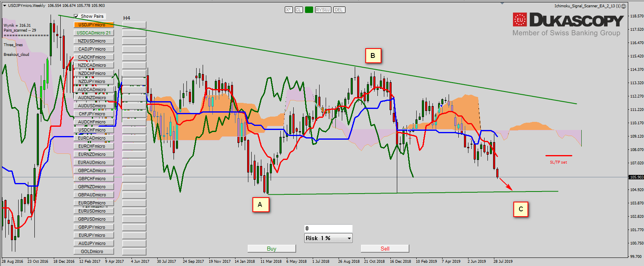Click the Sell button
Screen dimensions: 644x266
(x=385, y=249)
